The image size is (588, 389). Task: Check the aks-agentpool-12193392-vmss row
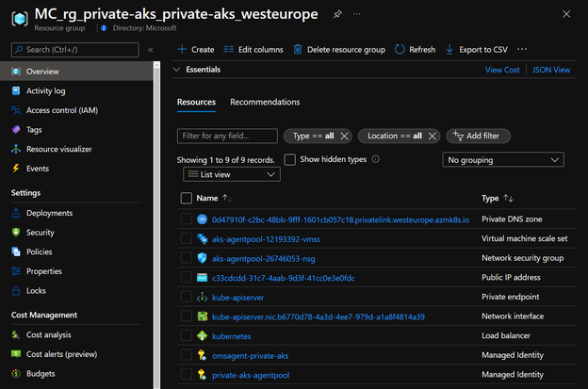(187, 238)
